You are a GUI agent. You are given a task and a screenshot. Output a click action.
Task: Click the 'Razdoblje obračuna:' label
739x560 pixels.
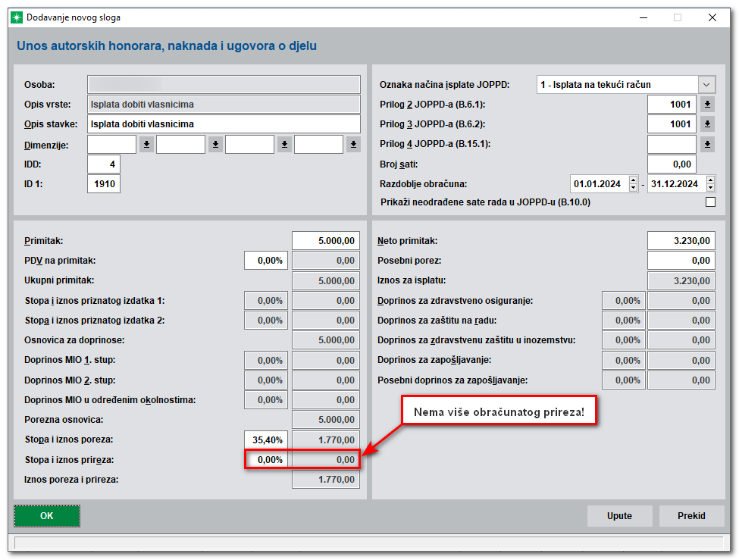(423, 184)
